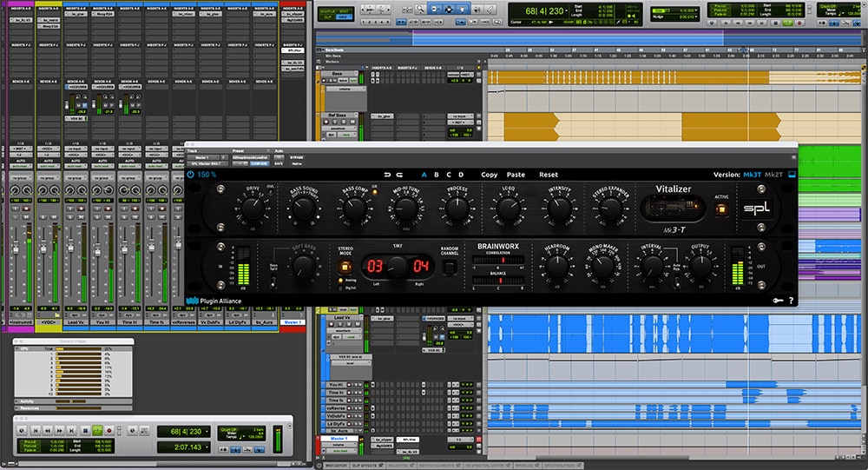Viewport: 868px width, 470px height.
Task: Toggle the Vitalizer plugin power icon
Action: (x=190, y=174)
